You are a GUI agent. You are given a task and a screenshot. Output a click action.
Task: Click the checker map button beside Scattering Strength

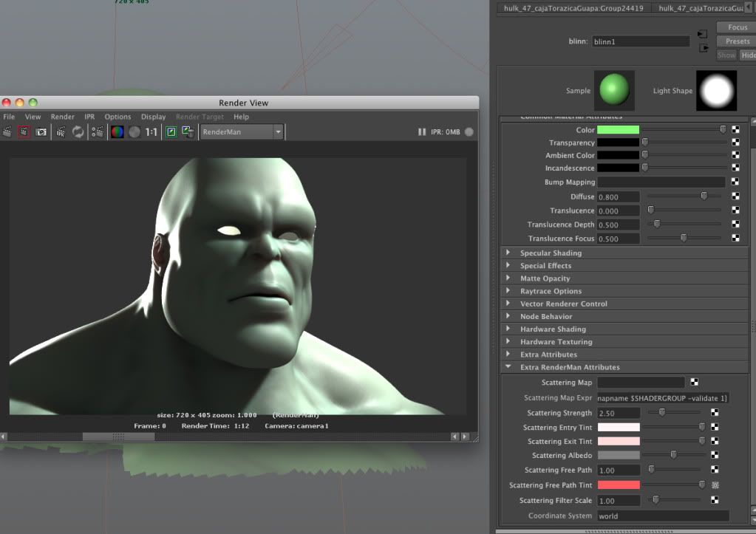pos(715,413)
